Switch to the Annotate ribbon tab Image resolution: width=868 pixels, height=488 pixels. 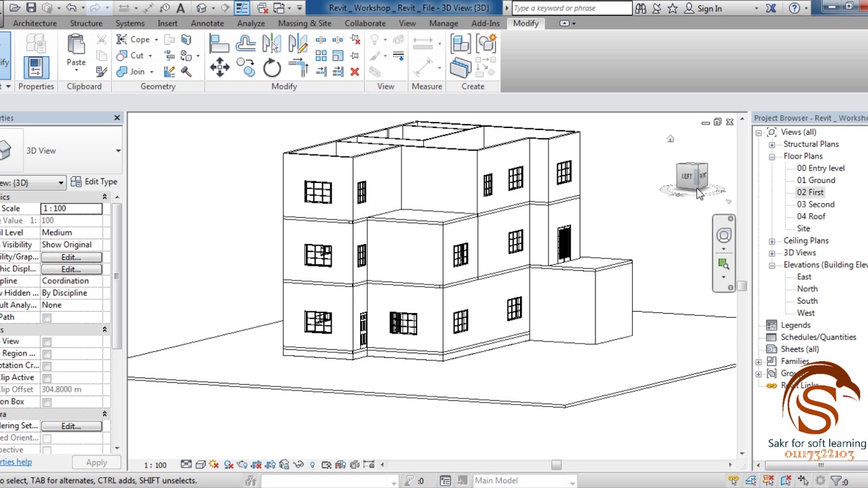[207, 23]
